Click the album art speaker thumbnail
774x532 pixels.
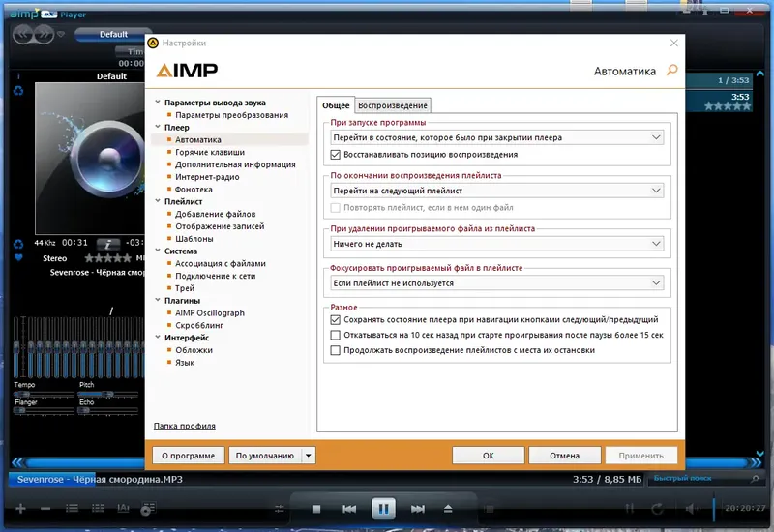pyautogui.click(x=90, y=158)
